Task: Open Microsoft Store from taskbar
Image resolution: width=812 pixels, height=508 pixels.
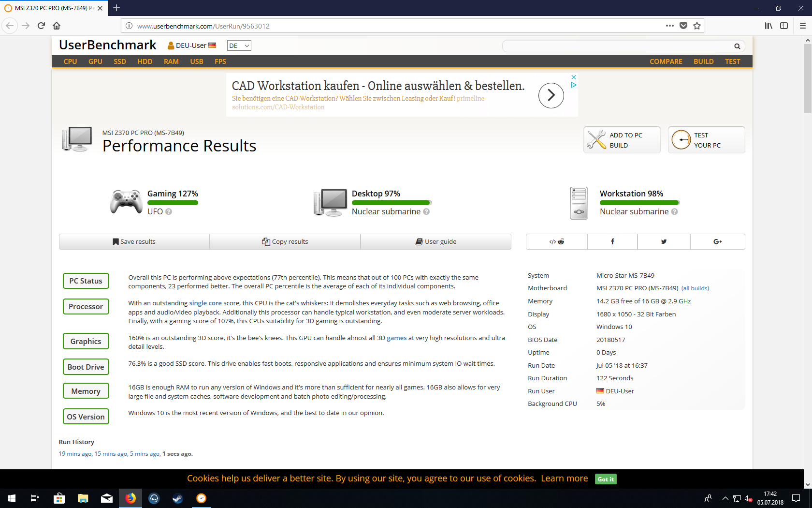Action: pyautogui.click(x=59, y=498)
